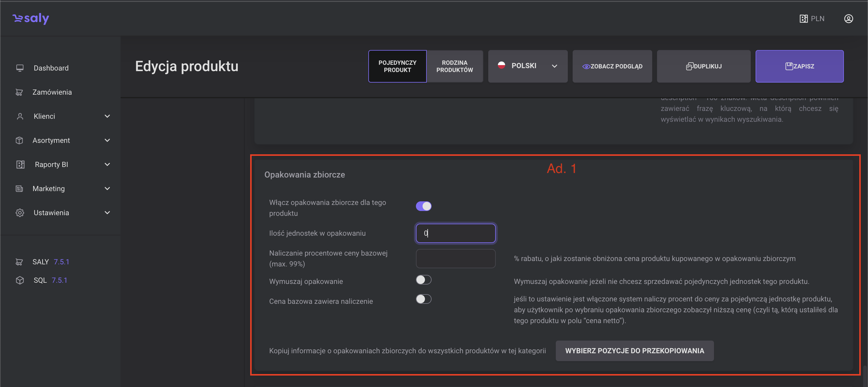Open the user account profile icon
This screenshot has width=868, height=387.
click(848, 19)
